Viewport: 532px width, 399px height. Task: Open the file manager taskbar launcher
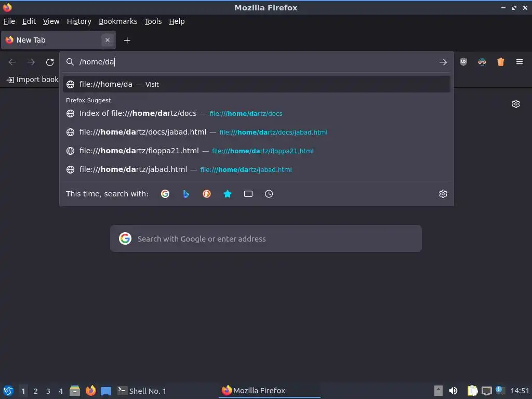tap(75, 391)
